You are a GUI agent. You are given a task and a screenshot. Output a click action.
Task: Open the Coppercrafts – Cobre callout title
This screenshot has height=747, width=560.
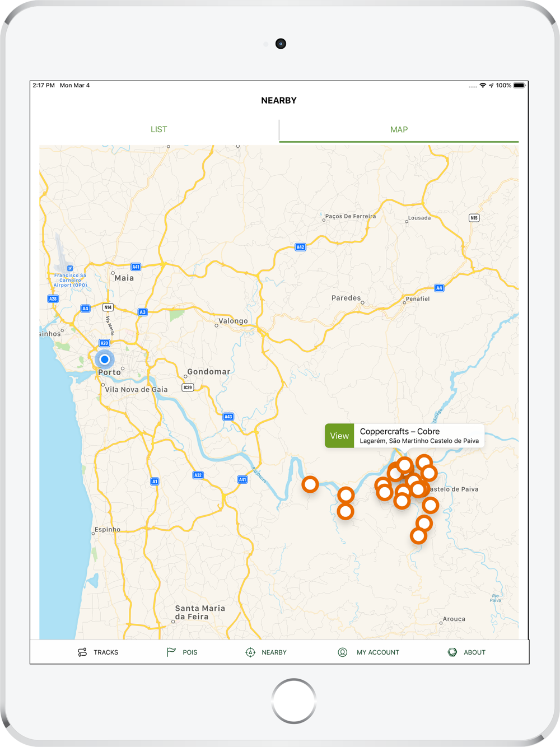[400, 431]
